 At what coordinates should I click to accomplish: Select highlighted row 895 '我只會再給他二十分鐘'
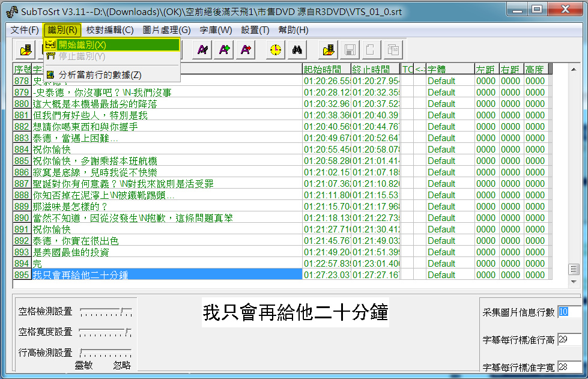pos(167,275)
